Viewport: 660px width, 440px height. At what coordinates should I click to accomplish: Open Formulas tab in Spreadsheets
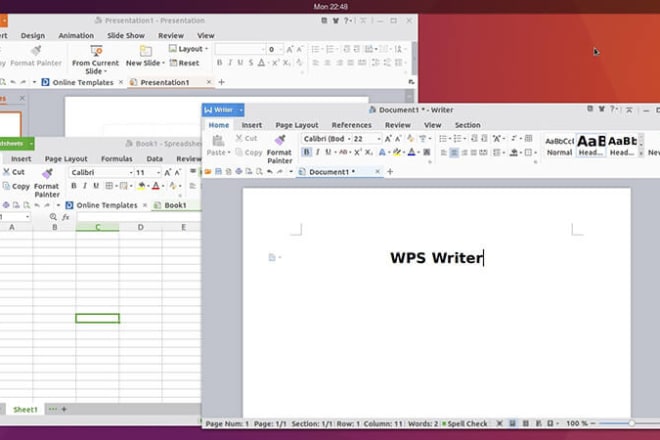pyautogui.click(x=117, y=159)
